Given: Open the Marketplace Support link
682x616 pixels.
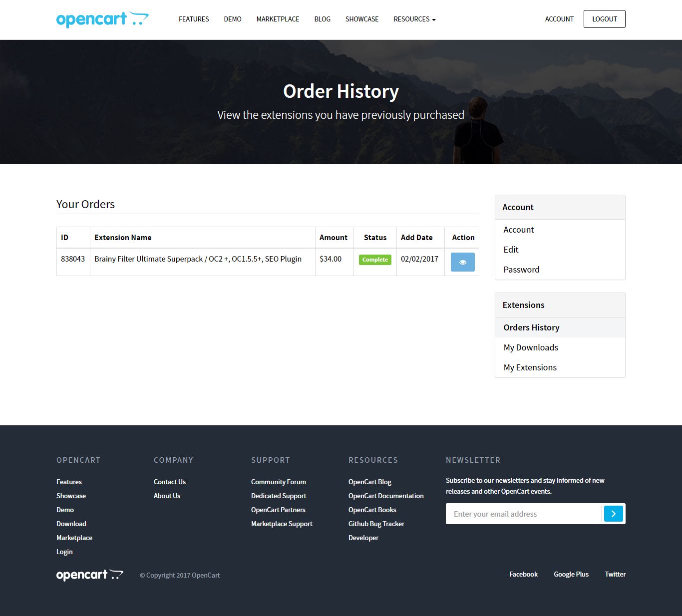Looking at the screenshot, I should pyautogui.click(x=282, y=524).
